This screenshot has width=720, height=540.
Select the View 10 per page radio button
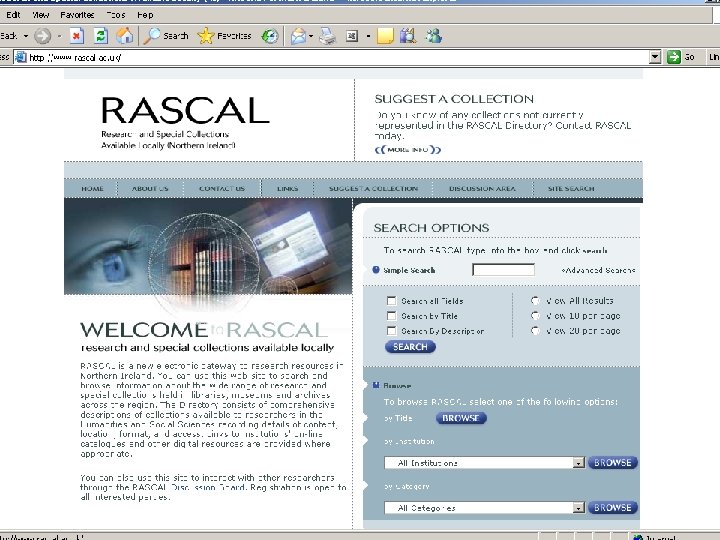(x=535, y=316)
